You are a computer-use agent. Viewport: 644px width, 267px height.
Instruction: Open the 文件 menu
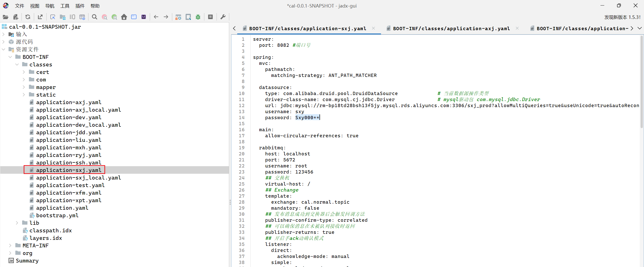coord(19,6)
